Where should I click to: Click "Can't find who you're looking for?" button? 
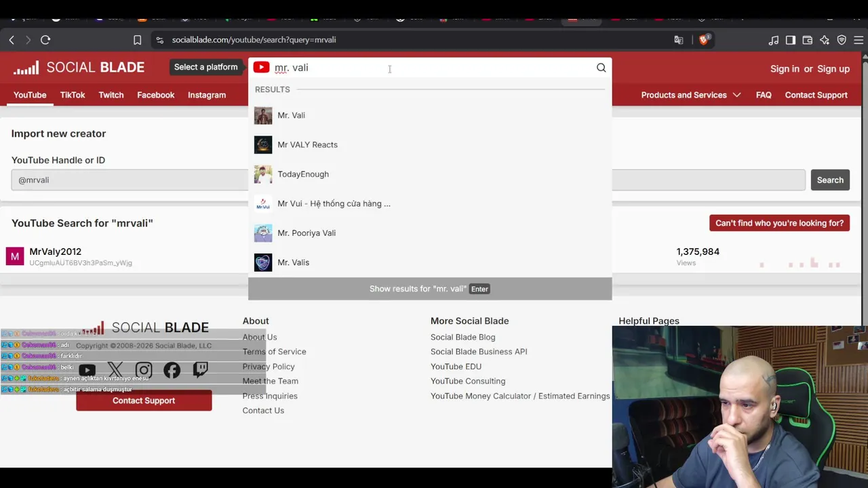(x=779, y=223)
